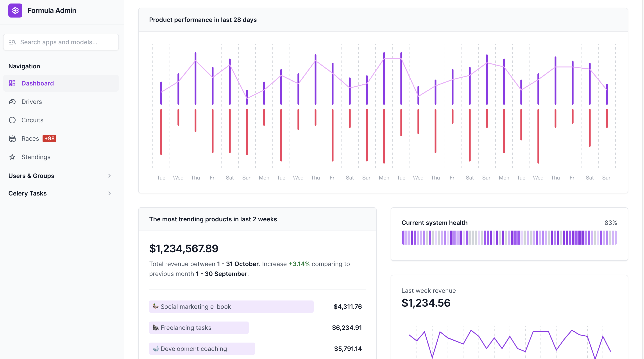Click the +98 badge next to Races
Screen dimensions: 644x359
[x=50, y=138]
